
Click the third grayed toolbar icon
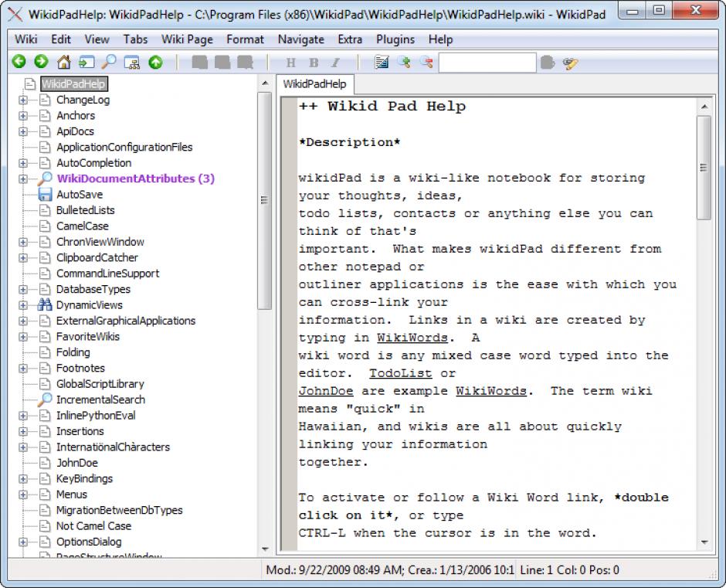click(245, 62)
